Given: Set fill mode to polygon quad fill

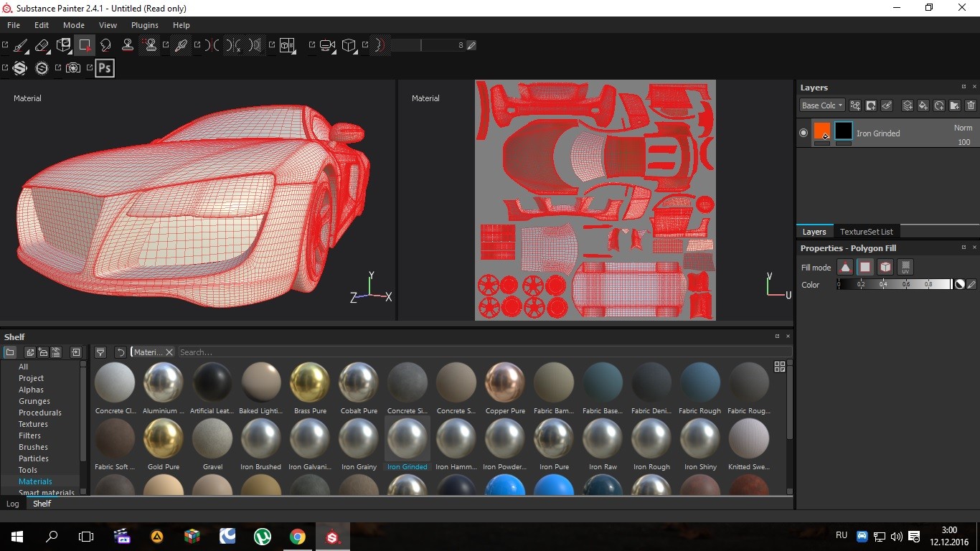Looking at the screenshot, I should point(865,267).
